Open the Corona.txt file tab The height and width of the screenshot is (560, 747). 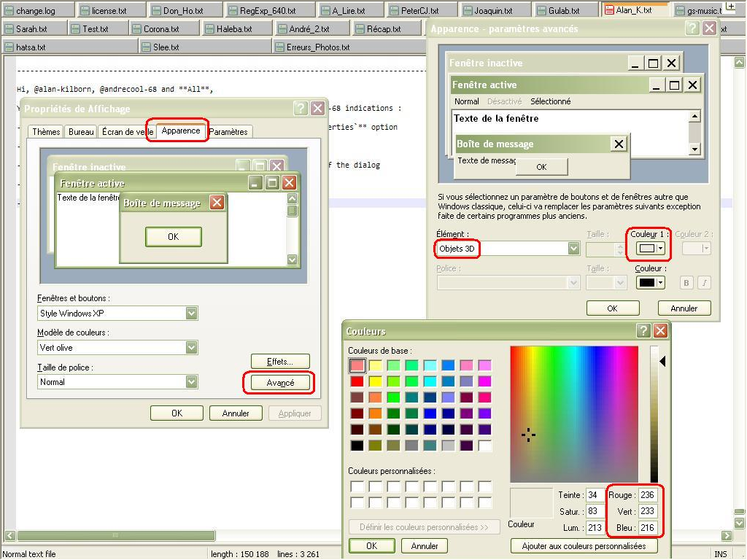tap(164, 29)
